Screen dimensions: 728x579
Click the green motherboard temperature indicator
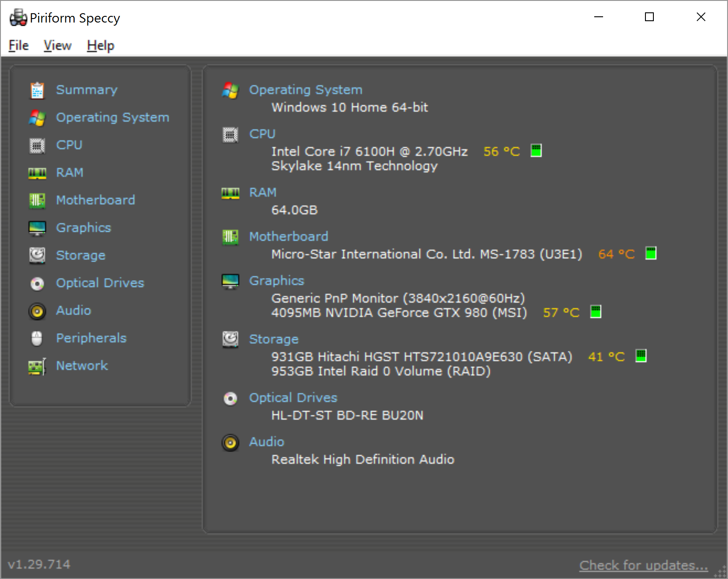[x=651, y=254]
